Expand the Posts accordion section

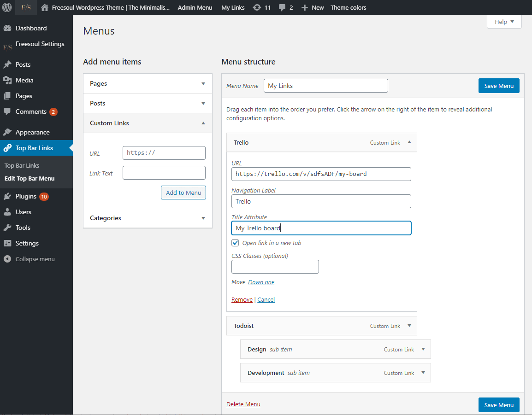click(148, 103)
